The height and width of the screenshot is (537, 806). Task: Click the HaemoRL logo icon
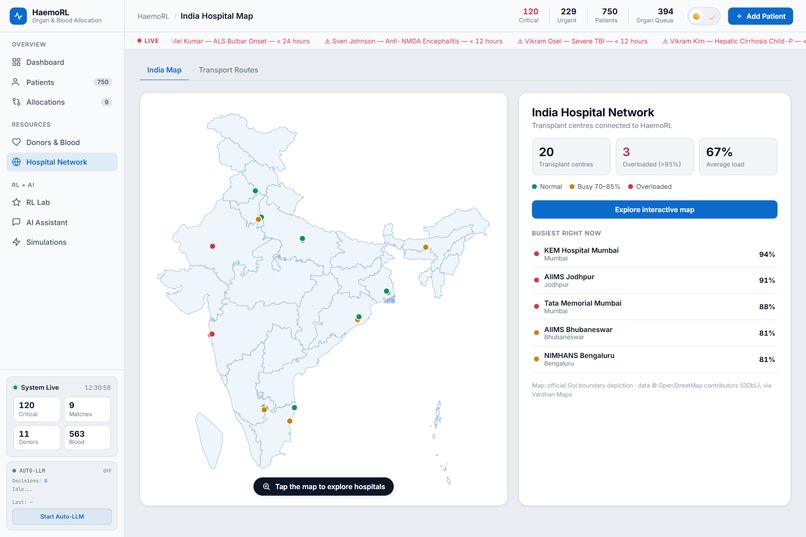coord(19,16)
